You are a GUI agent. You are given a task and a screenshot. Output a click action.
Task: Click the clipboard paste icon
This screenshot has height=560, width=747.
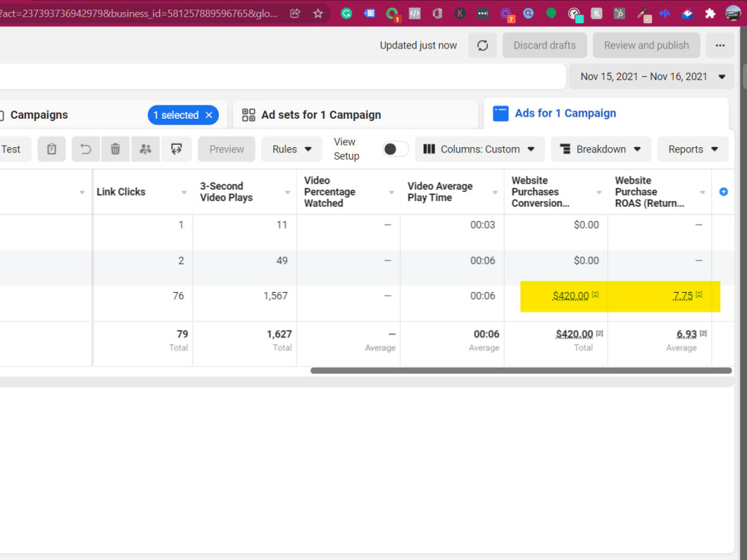coord(52,149)
